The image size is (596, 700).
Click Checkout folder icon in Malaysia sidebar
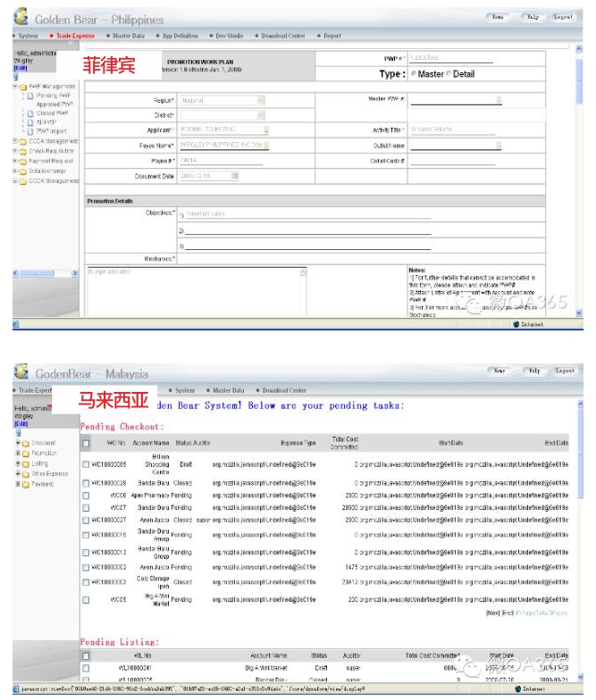click(x=25, y=443)
